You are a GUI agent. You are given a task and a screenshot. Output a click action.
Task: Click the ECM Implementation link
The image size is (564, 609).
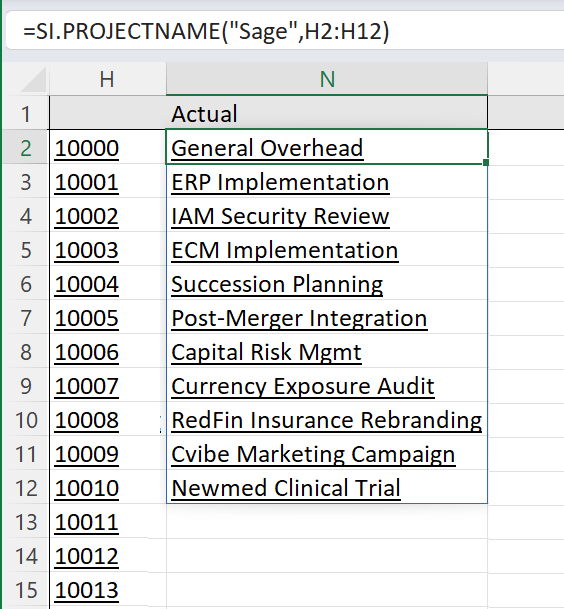point(285,250)
